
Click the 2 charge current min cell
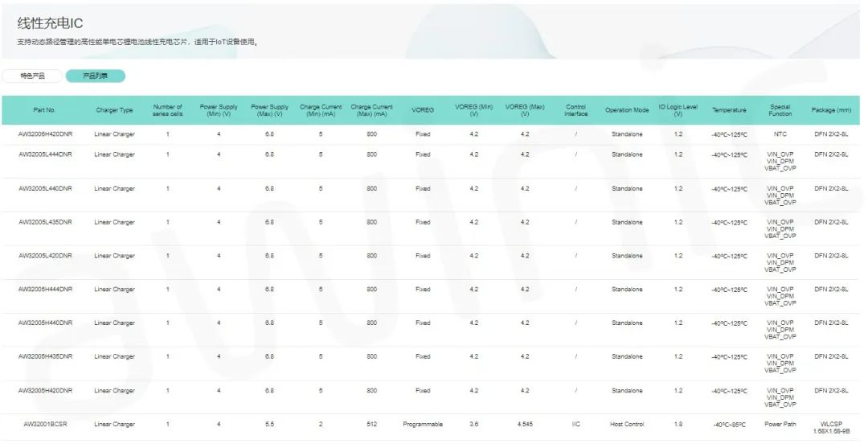(321, 424)
